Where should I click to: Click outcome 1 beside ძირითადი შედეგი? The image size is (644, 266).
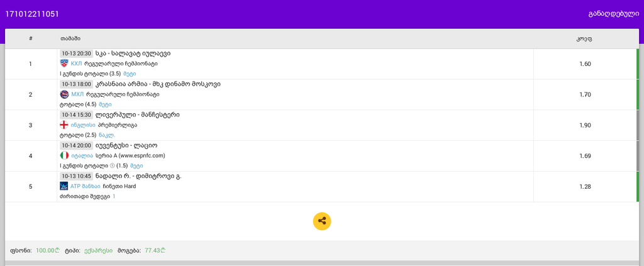click(114, 197)
